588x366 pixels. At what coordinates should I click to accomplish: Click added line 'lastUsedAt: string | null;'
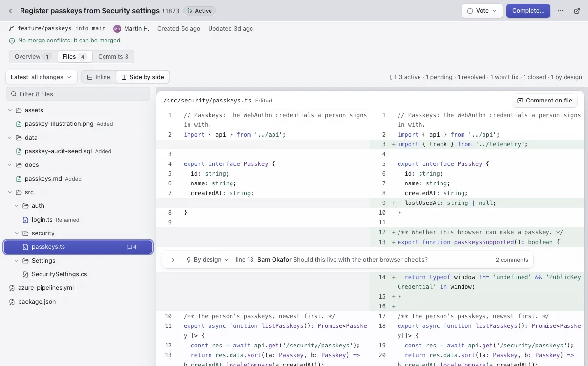[x=450, y=203]
